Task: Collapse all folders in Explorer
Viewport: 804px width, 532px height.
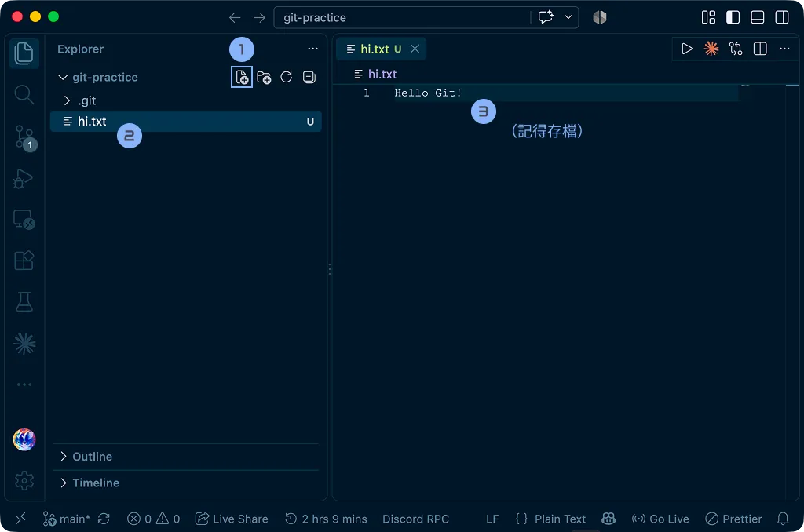Action: coord(309,78)
